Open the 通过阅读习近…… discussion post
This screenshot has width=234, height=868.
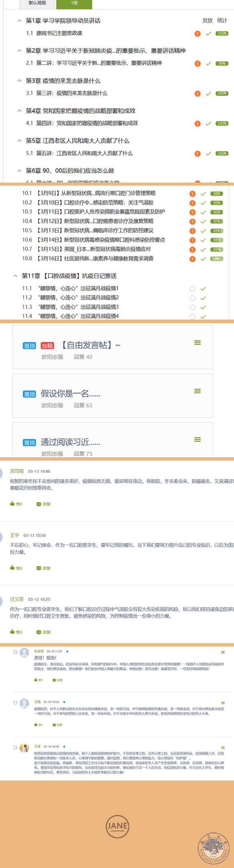click(x=70, y=442)
